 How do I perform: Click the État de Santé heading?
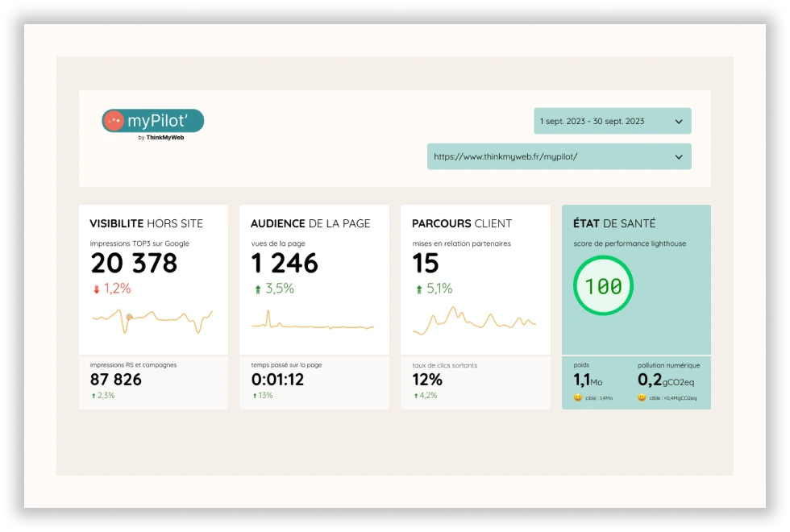pyautogui.click(x=613, y=223)
